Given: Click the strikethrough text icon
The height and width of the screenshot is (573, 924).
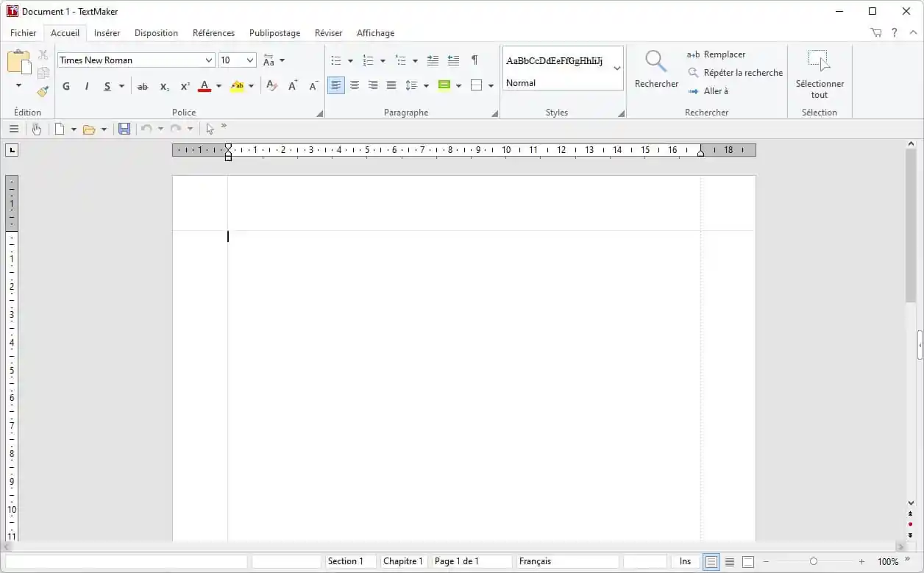Looking at the screenshot, I should tap(143, 86).
